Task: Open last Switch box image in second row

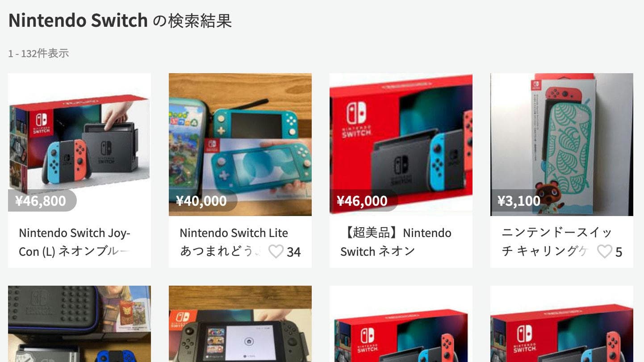Action: [562, 324]
